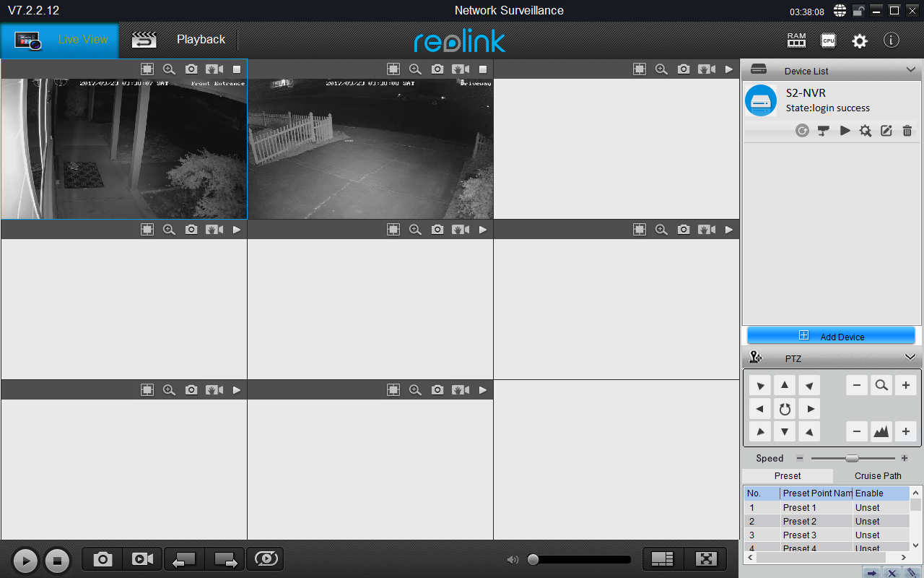Click the RAM usage icon
Screen dimensions: 924x578
point(796,40)
